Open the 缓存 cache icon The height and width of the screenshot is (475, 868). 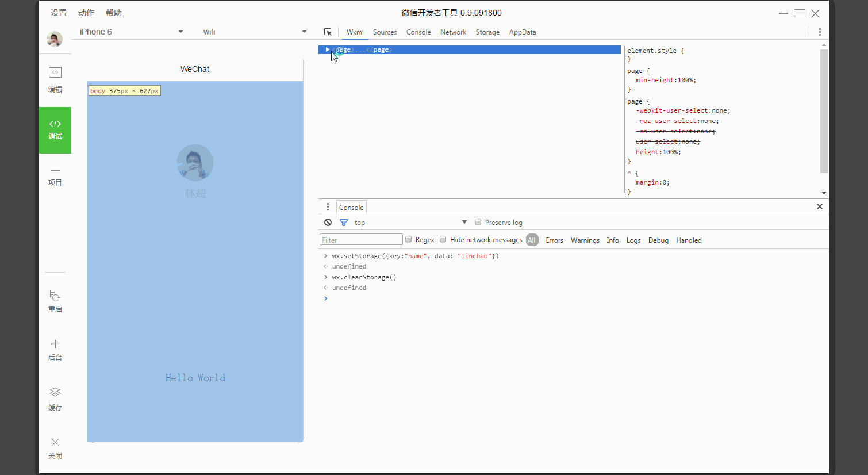(x=55, y=398)
